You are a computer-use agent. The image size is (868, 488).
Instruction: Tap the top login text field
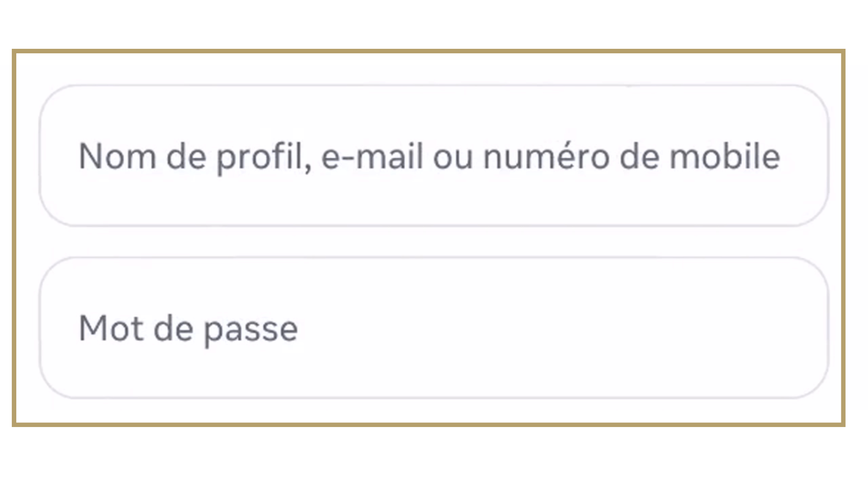pos(434,155)
